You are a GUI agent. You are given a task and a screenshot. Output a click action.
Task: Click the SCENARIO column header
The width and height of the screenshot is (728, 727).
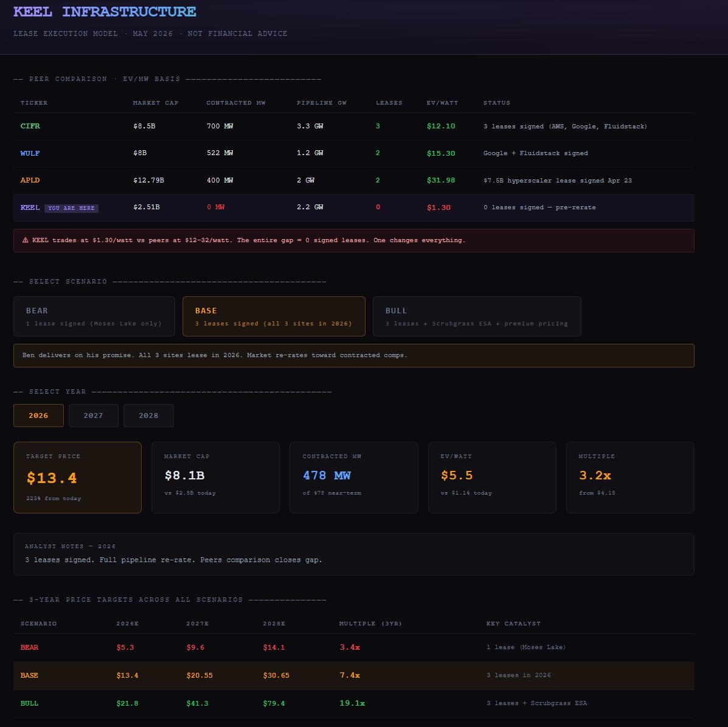point(38,624)
